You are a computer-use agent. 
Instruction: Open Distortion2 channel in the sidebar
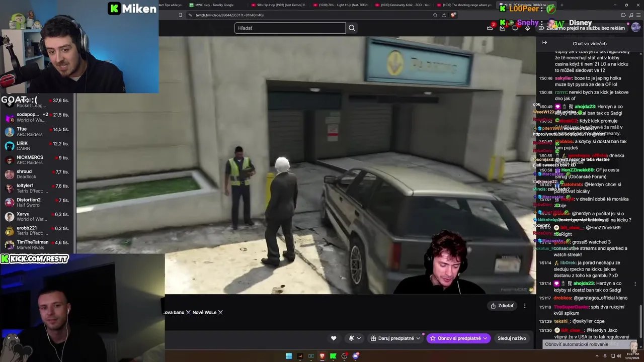tap(38, 203)
